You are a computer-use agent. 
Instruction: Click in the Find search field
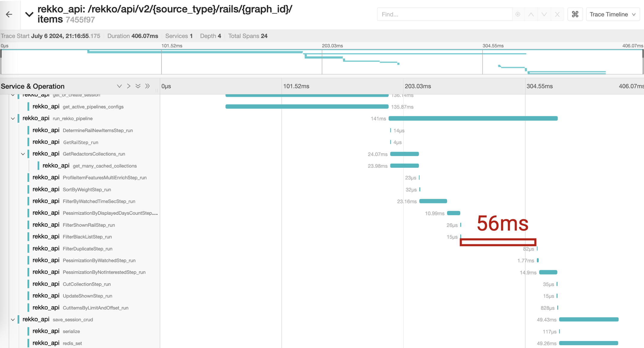click(x=444, y=14)
